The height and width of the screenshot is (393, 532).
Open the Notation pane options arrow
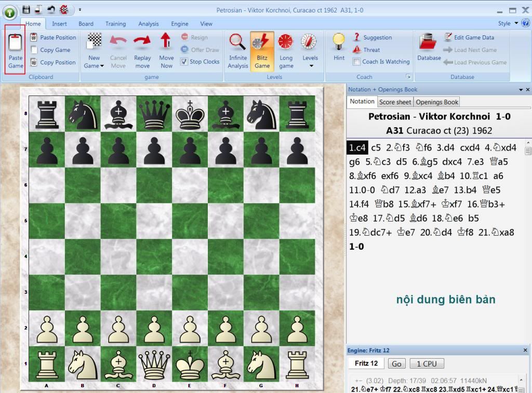point(521,90)
